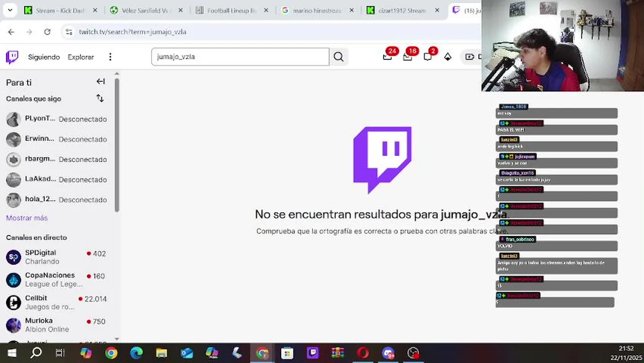
Task: Open Task View in taskbar
Action: [x=60, y=353]
